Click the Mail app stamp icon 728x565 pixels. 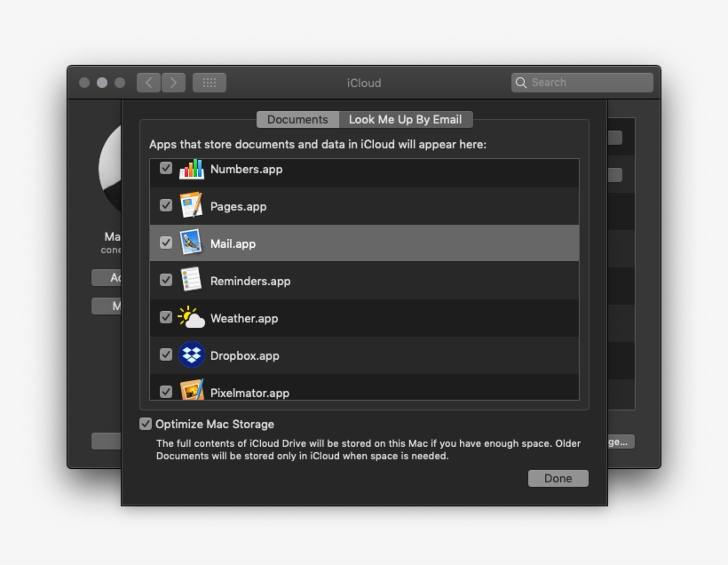192,243
